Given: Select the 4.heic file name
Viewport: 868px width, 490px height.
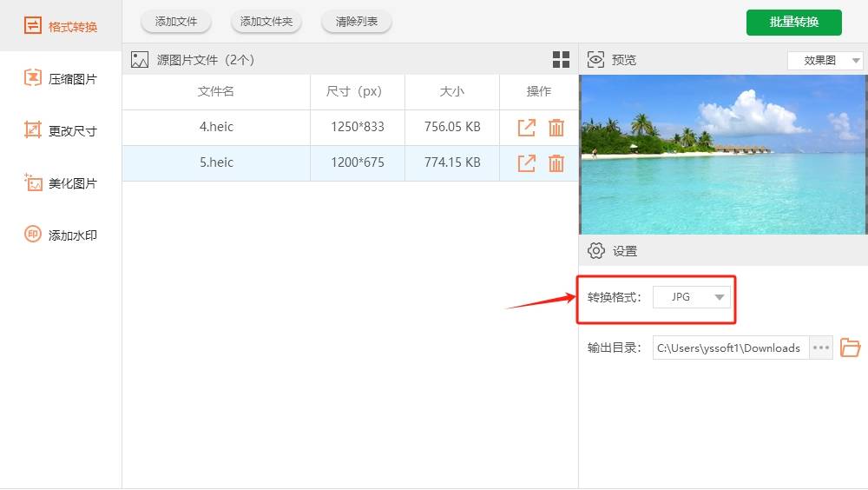Looking at the screenshot, I should coord(216,127).
